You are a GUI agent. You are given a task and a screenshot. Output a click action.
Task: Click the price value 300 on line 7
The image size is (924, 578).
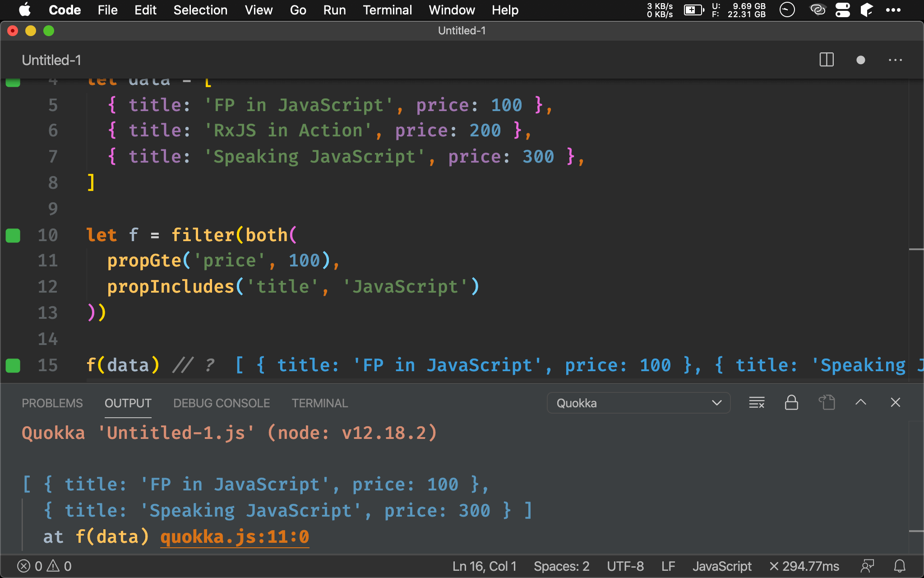pos(538,157)
